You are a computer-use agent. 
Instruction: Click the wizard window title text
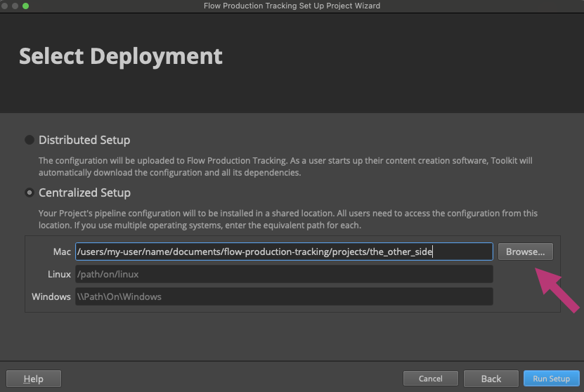click(x=292, y=6)
